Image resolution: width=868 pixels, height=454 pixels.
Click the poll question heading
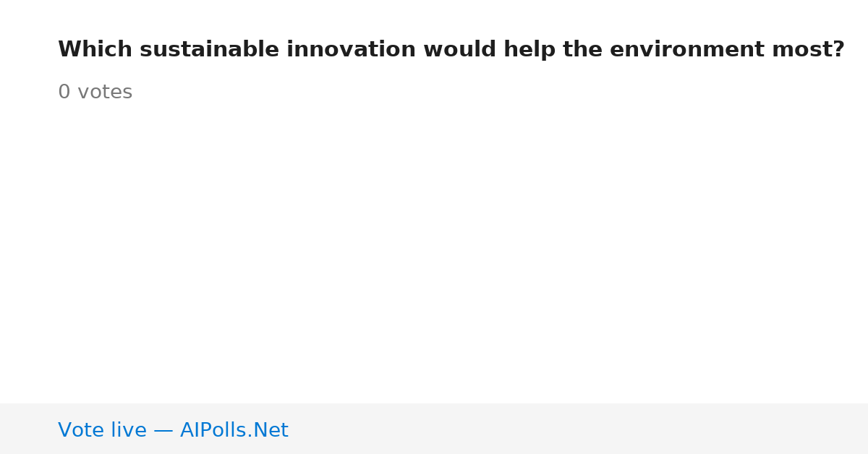coord(451,50)
